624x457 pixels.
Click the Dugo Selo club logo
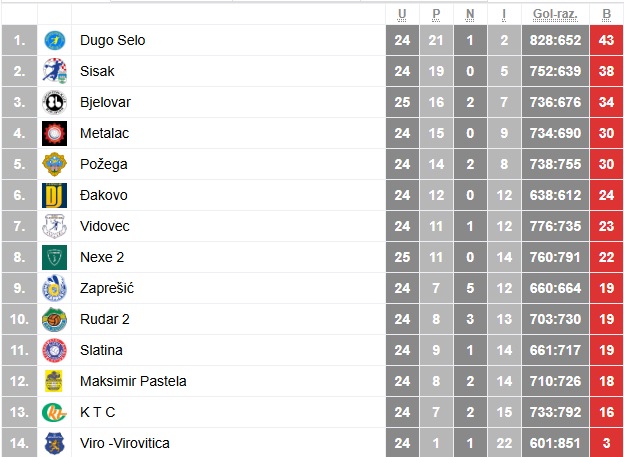coord(55,40)
